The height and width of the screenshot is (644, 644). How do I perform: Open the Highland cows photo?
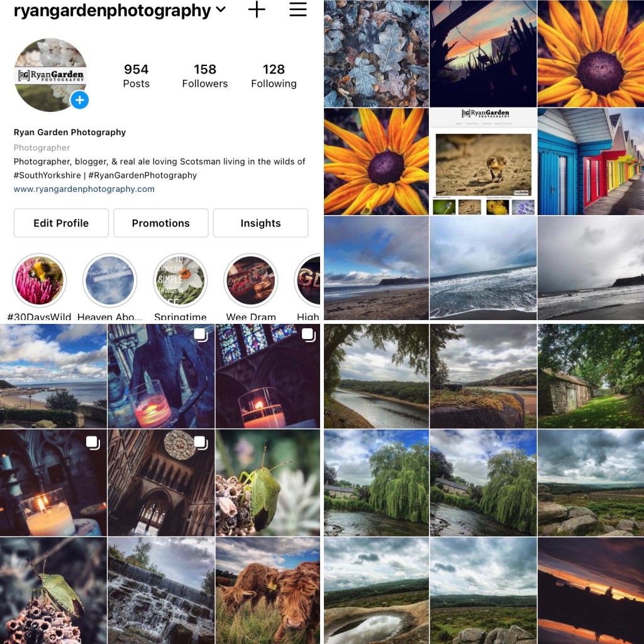[x=268, y=591]
